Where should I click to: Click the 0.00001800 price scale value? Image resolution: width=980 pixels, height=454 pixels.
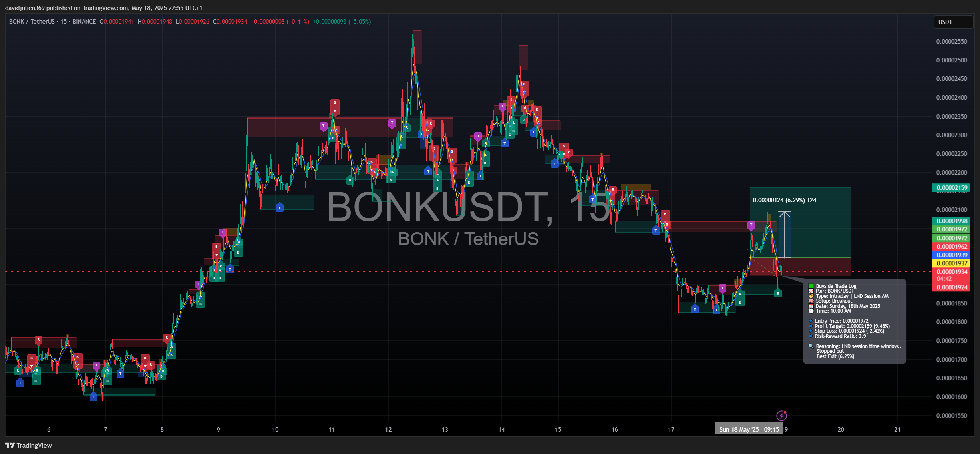point(952,322)
